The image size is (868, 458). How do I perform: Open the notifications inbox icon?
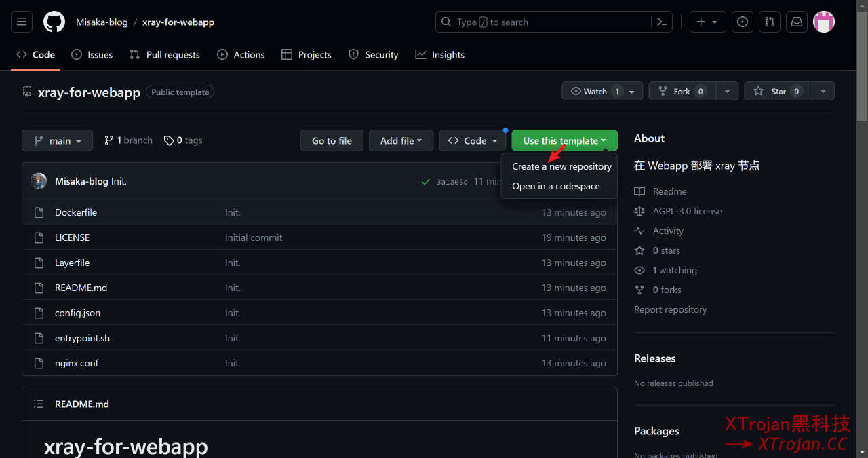(797, 22)
